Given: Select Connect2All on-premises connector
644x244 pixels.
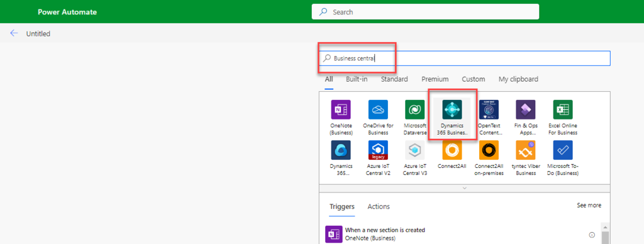Looking at the screenshot, I should tap(489, 150).
